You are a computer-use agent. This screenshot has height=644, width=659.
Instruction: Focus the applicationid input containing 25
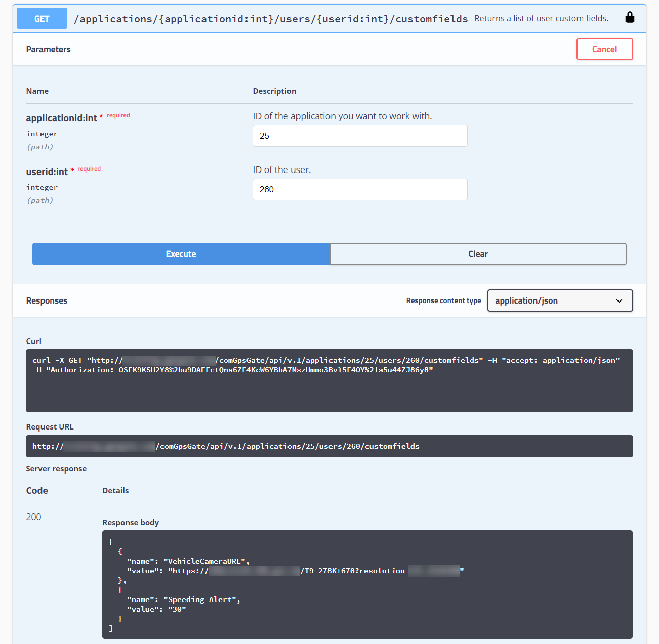pyautogui.click(x=359, y=136)
